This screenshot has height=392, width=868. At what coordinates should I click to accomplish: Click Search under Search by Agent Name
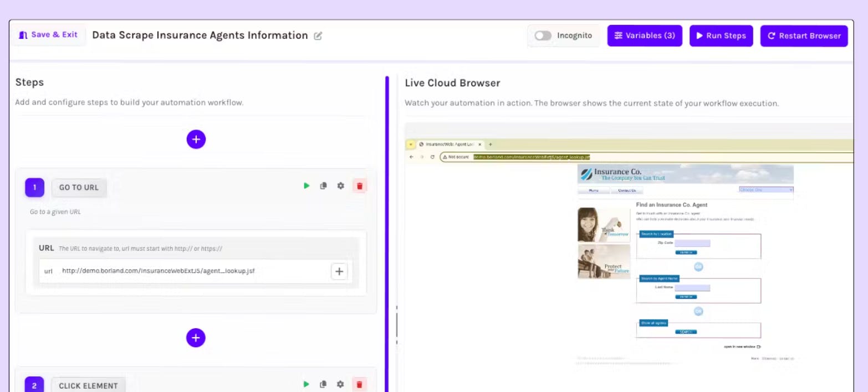[x=686, y=297]
